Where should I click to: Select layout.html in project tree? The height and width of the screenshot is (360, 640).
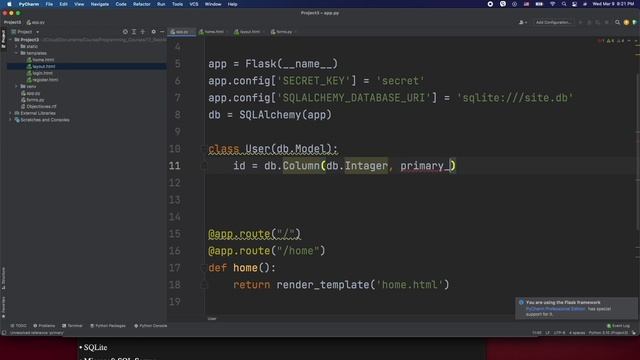coord(44,67)
